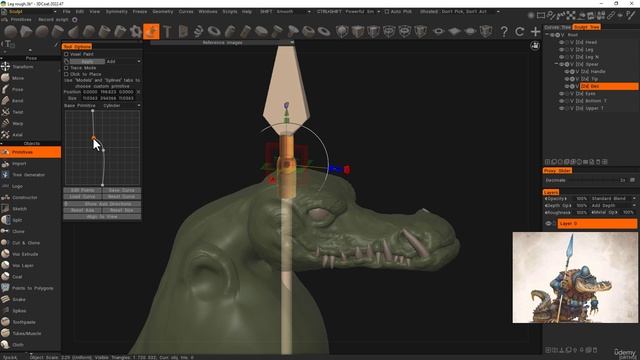Enable the Trace Mode checkbox
The image size is (640, 360).
click(x=66, y=68)
